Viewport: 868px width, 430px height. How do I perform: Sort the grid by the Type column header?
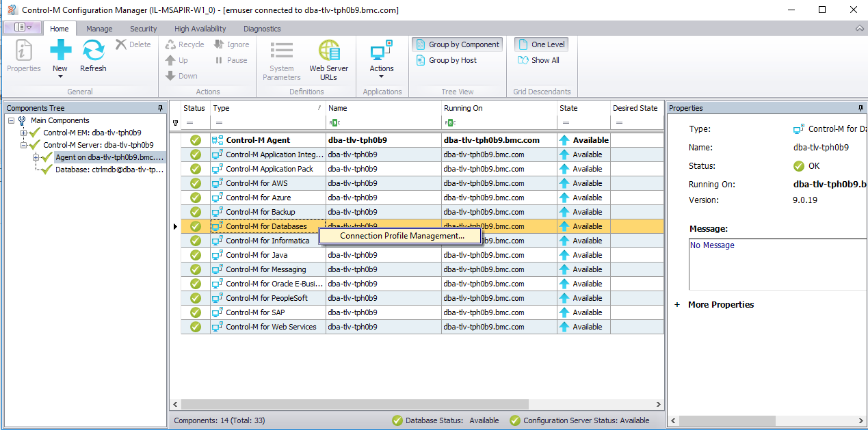(x=267, y=108)
